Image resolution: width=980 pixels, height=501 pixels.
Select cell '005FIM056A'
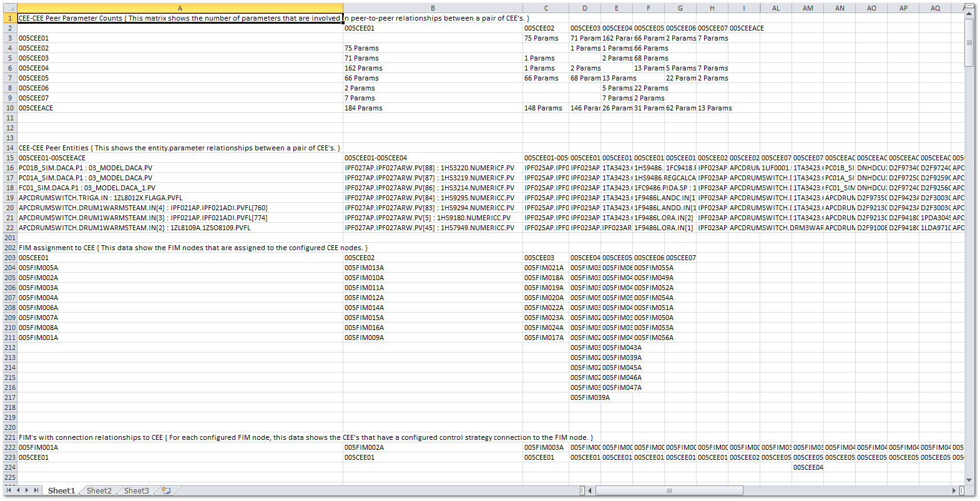coord(648,338)
